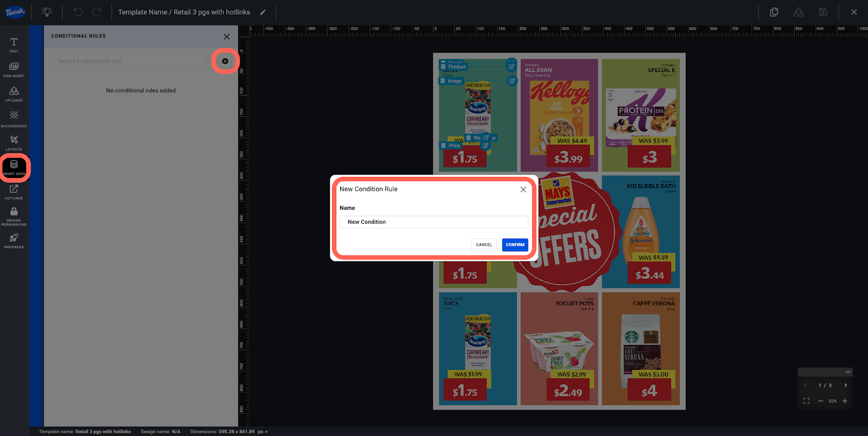Screen dimensions: 868x436
Task: Select the Yogurt Pots tile
Action: (x=559, y=349)
